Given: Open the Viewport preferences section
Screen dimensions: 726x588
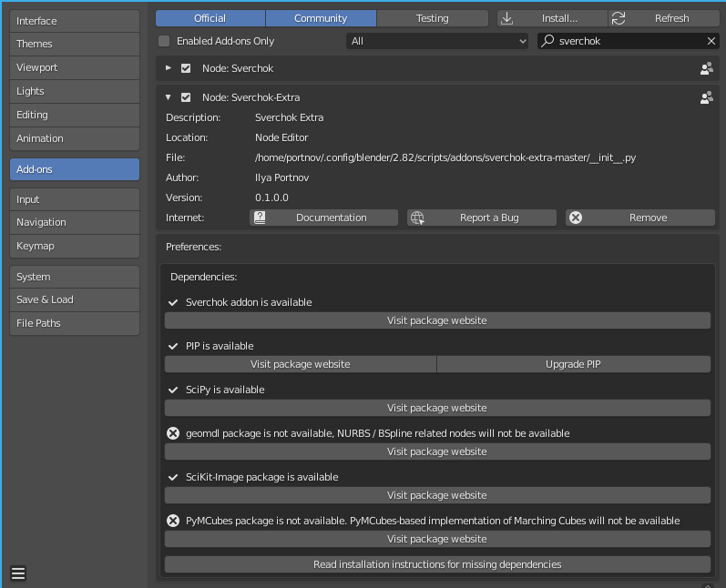Looking at the screenshot, I should pos(75,67).
